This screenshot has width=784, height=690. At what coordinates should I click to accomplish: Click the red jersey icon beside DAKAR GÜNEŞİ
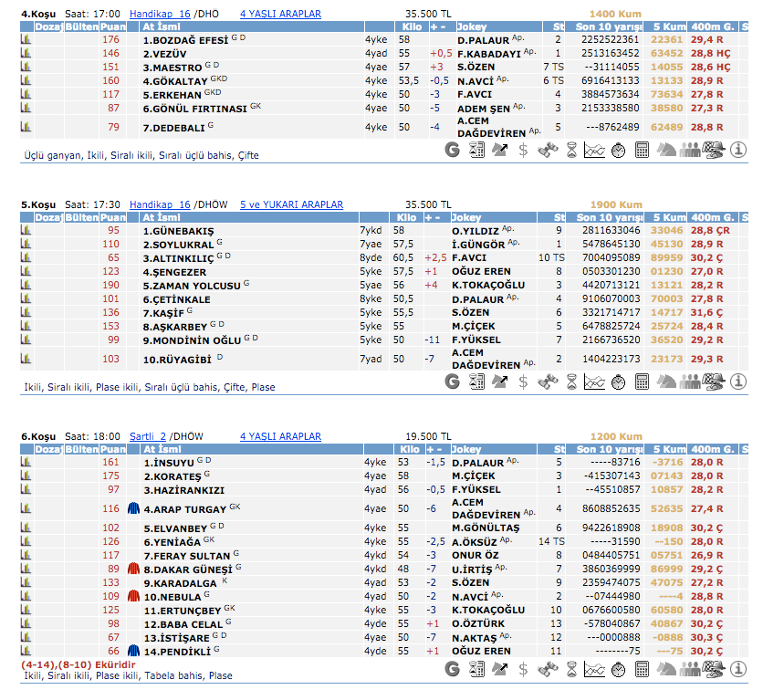click(x=132, y=569)
